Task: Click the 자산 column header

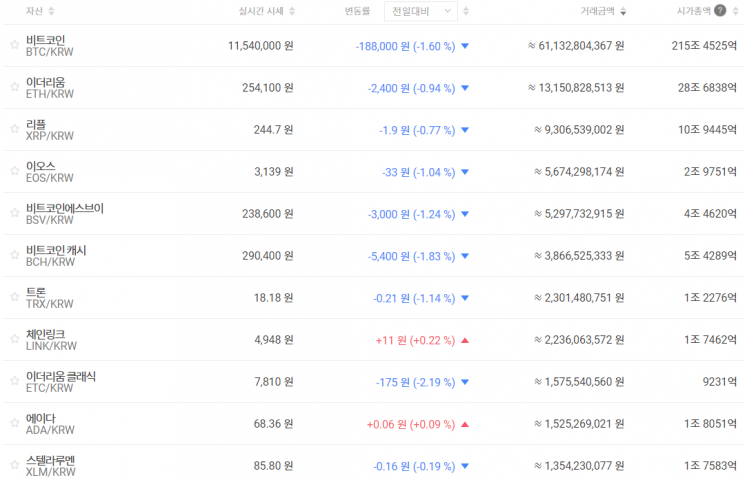Action: (x=34, y=11)
